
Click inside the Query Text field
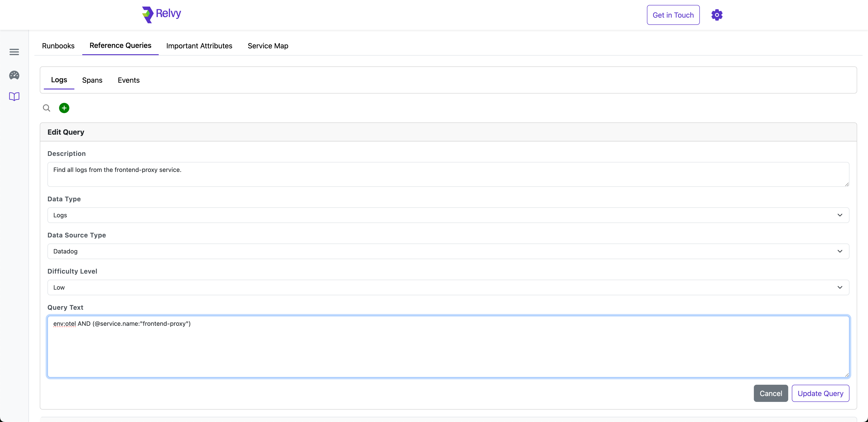tap(448, 347)
